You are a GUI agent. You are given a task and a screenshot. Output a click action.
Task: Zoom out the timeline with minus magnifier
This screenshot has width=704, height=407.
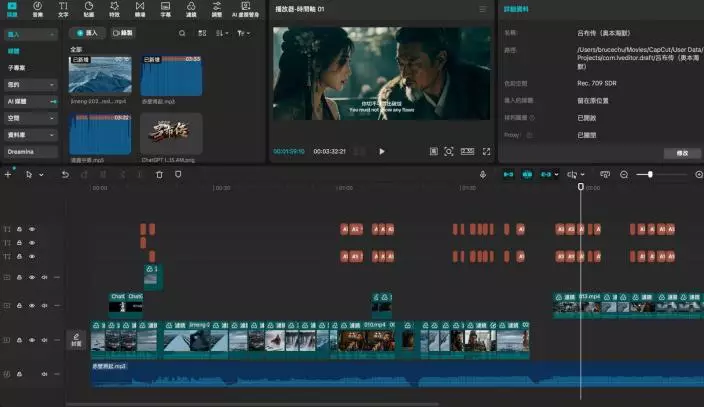click(x=624, y=175)
